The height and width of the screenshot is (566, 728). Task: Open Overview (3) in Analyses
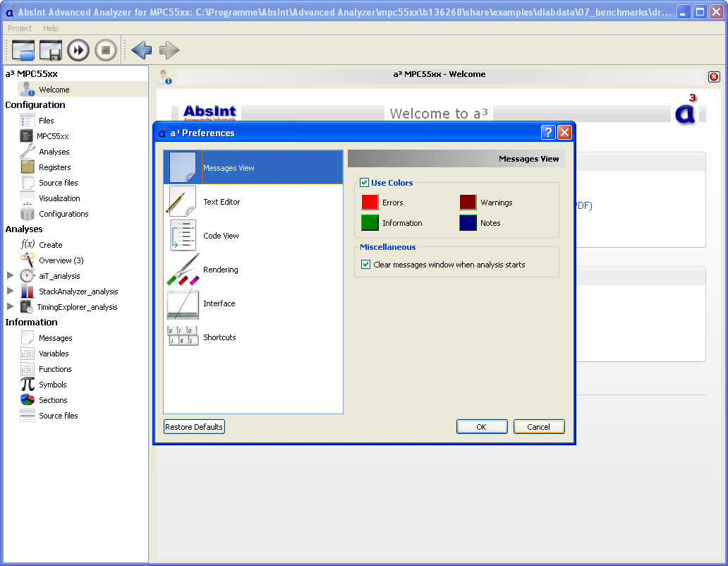point(61,260)
